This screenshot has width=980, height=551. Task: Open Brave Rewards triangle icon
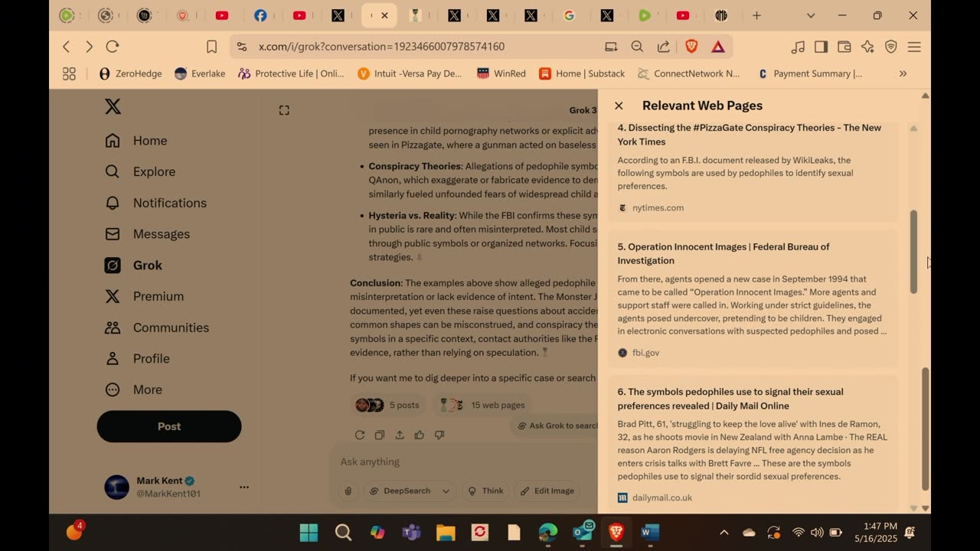(x=718, y=47)
